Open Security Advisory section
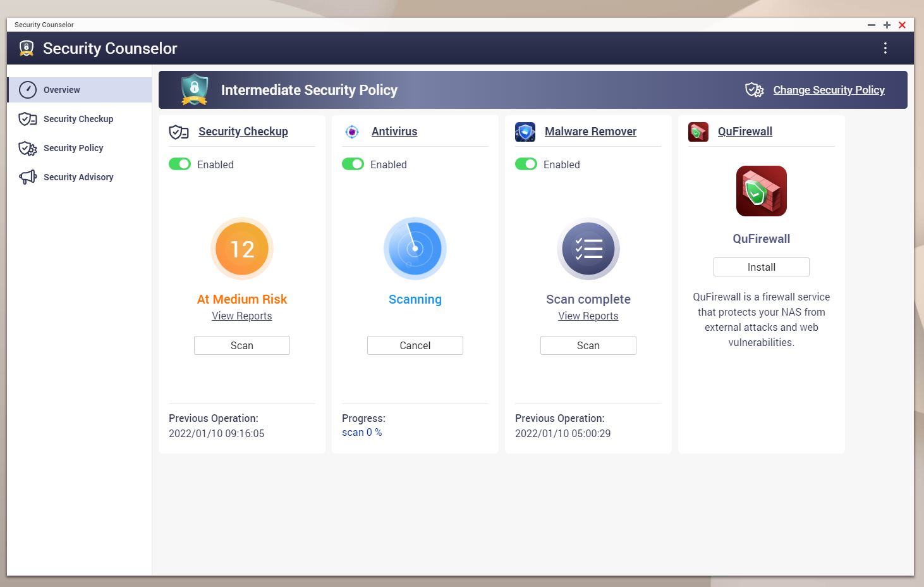 [78, 177]
